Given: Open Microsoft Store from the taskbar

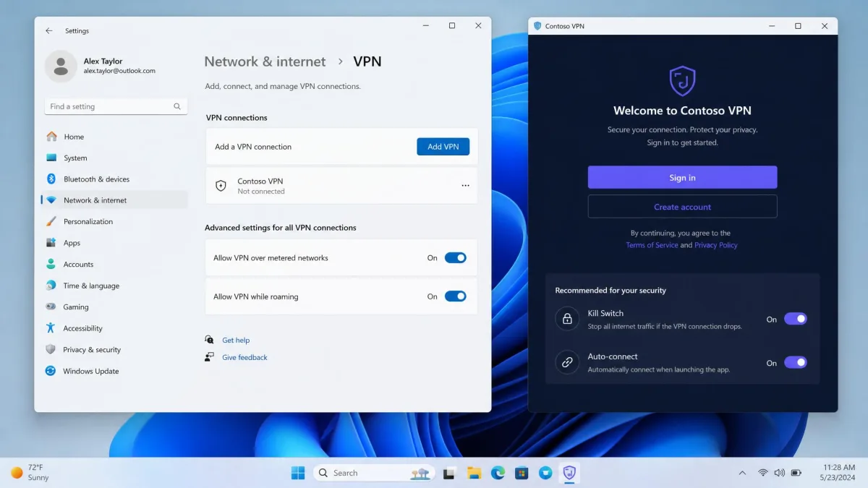Looking at the screenshot, I should click(522, 474).
